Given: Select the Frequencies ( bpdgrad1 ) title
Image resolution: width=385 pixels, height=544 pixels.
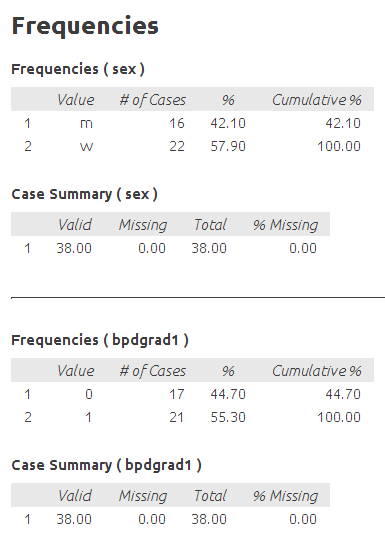Looking at the screenshot, I should (x=100, y=340).
